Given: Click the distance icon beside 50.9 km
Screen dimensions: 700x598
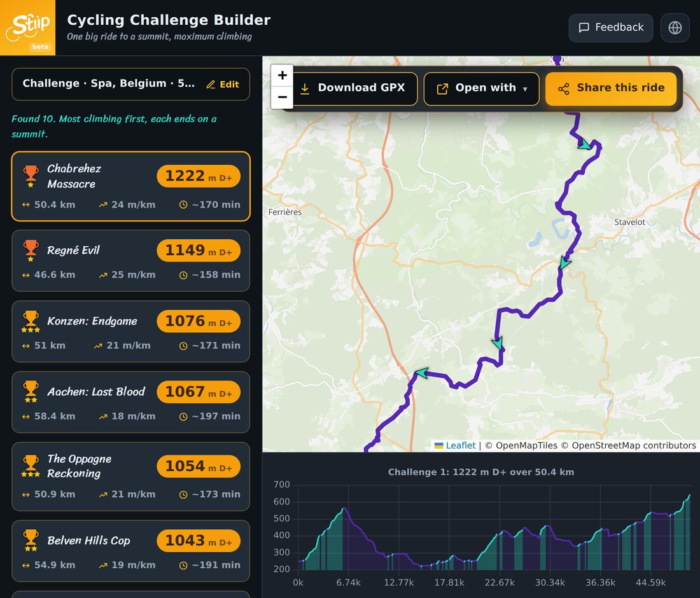Looking at the screenshot, I should (x=26, y=494).
